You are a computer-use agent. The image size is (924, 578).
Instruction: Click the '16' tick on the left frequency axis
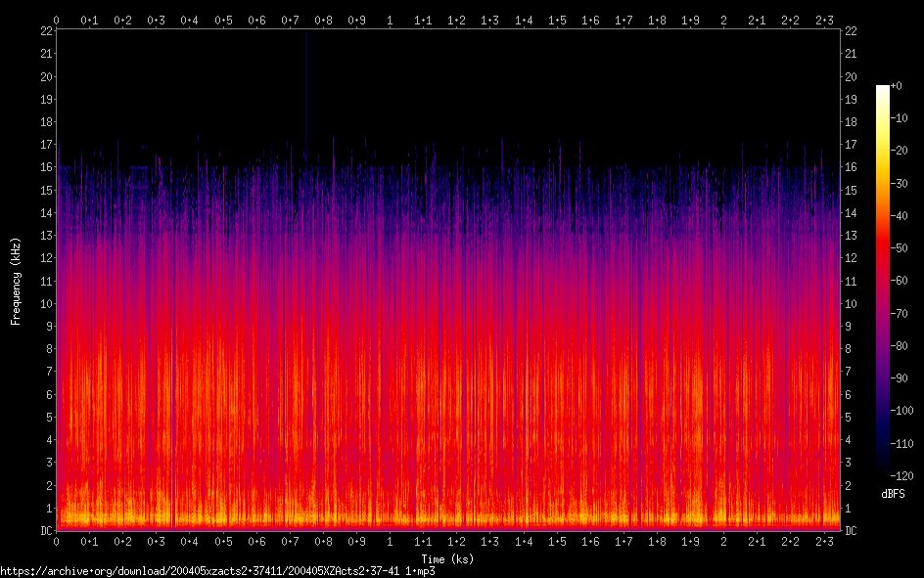[x=47, y=167]
